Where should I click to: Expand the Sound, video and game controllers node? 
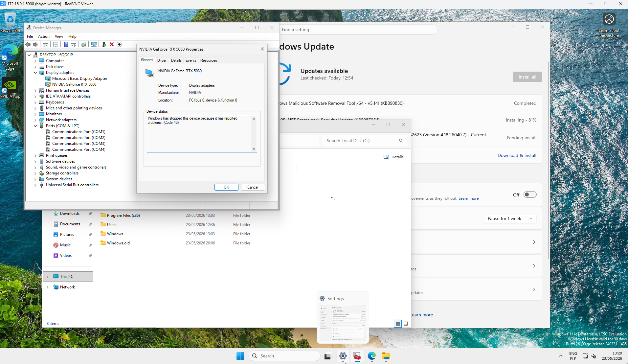coord(35,167)
